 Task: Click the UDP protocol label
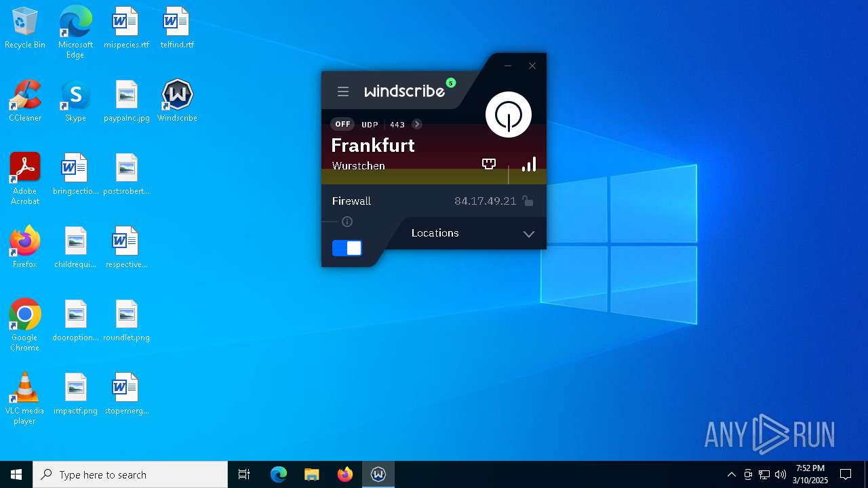coord(370,125)
